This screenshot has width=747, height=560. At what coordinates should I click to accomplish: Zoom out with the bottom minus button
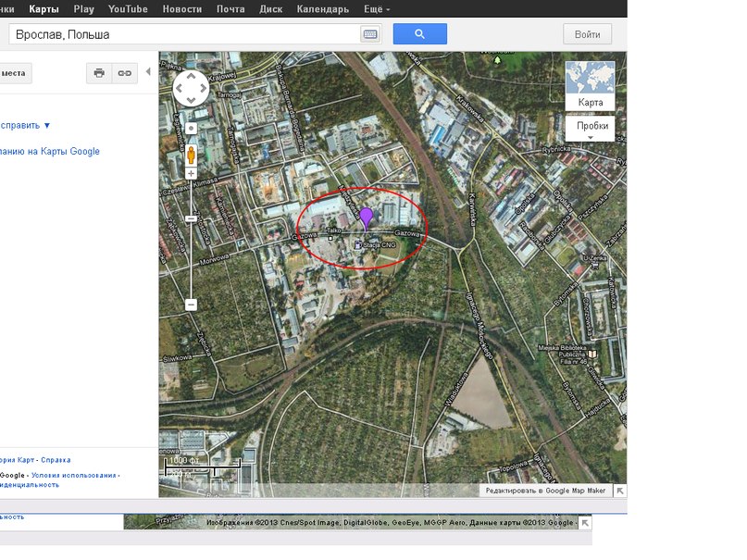click(x=192, y=305)
